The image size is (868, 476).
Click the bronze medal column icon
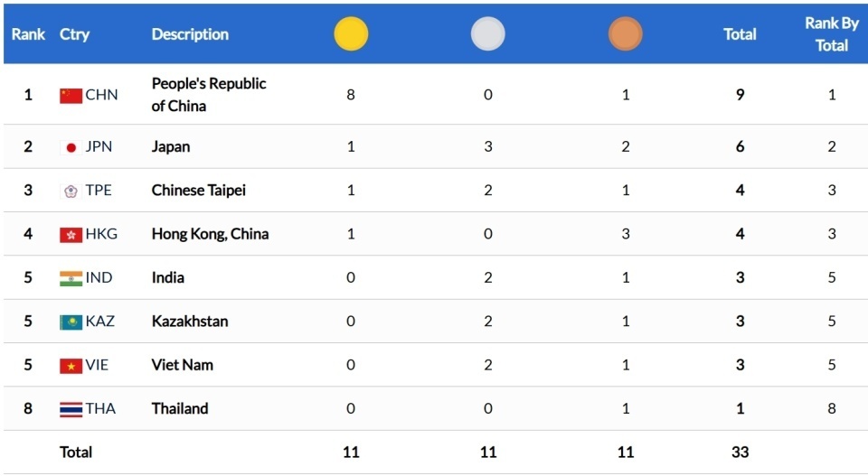click(626, 34)
